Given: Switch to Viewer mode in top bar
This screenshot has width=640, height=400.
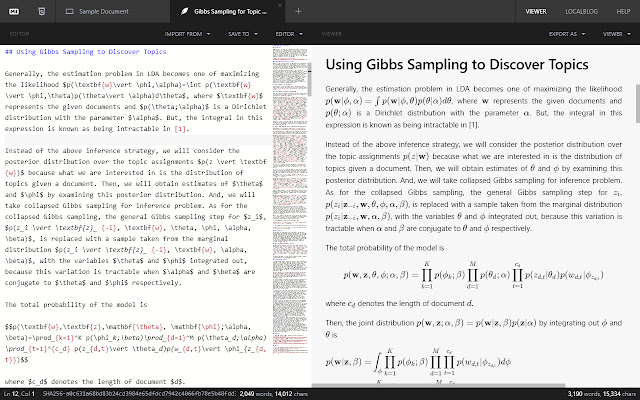Looking at the screenshot, I should (536, 9).
